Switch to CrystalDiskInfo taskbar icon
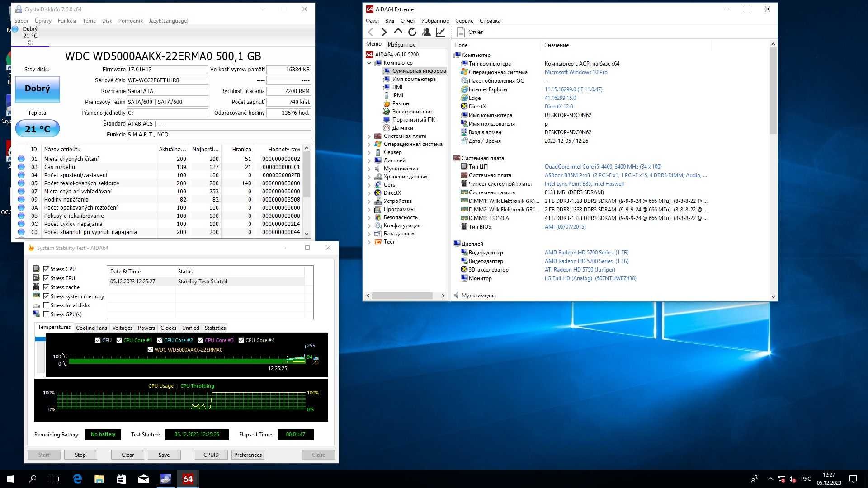Image resolution: width=868 pixels, height=488 pixels. [x=166, y=479]
